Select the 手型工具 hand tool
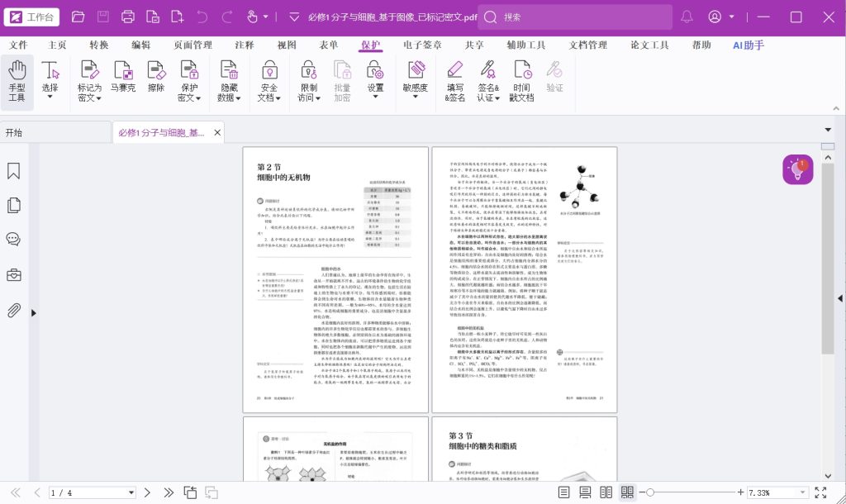The height and width of the screenshot is (504, 846). [x=17, y=82]
